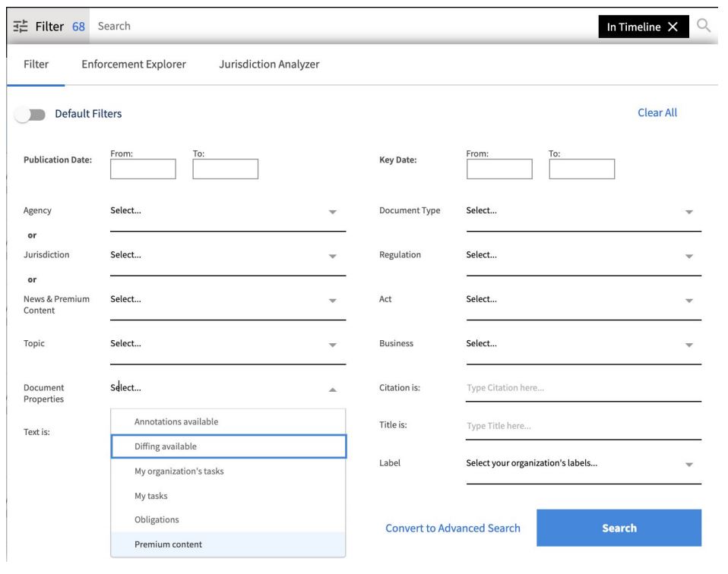
Task: Open the Label organization's labels dropdown
Action: [584, 465]
